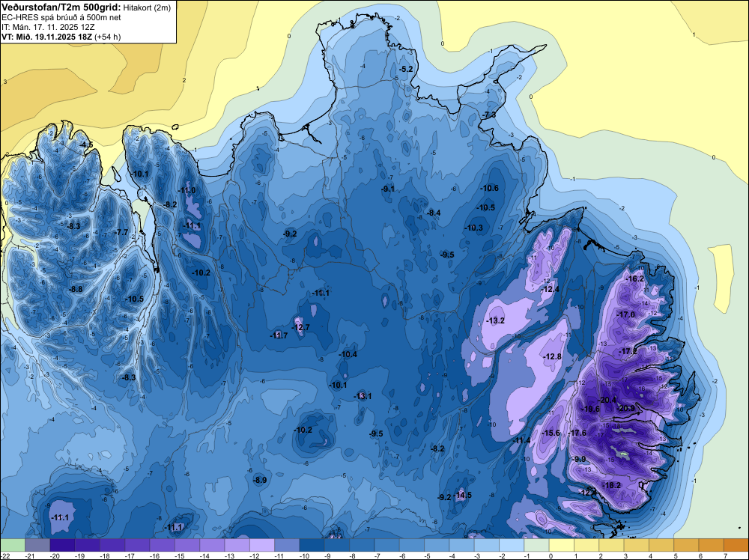Click the legend color swatch labeled -5

point(437,545)
